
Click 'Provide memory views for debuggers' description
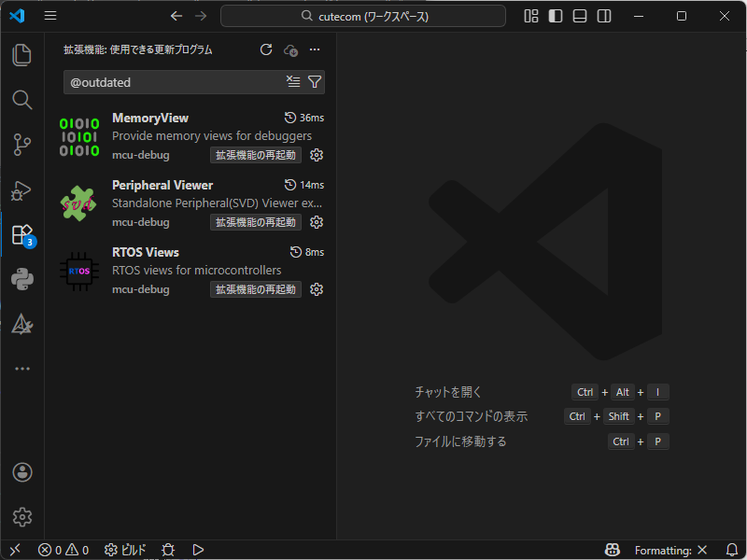pyautogui.click(x=212, y=135)
